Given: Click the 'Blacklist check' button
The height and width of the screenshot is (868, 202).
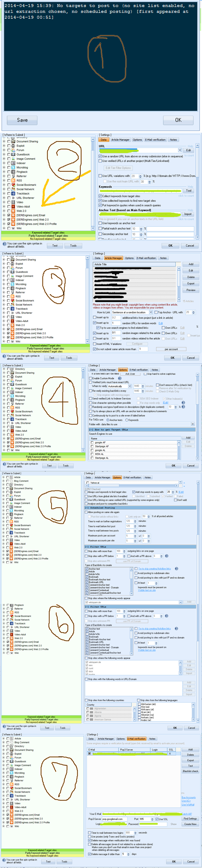Looking at the screenshot, I should tap(191, 771).
